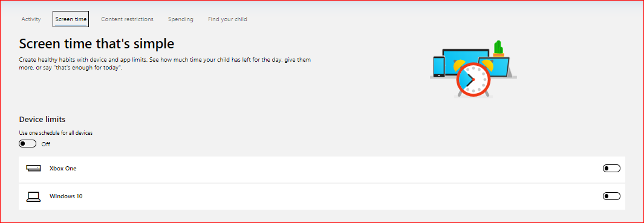Click the Xbox One console icon

click(x=33, y=169)
